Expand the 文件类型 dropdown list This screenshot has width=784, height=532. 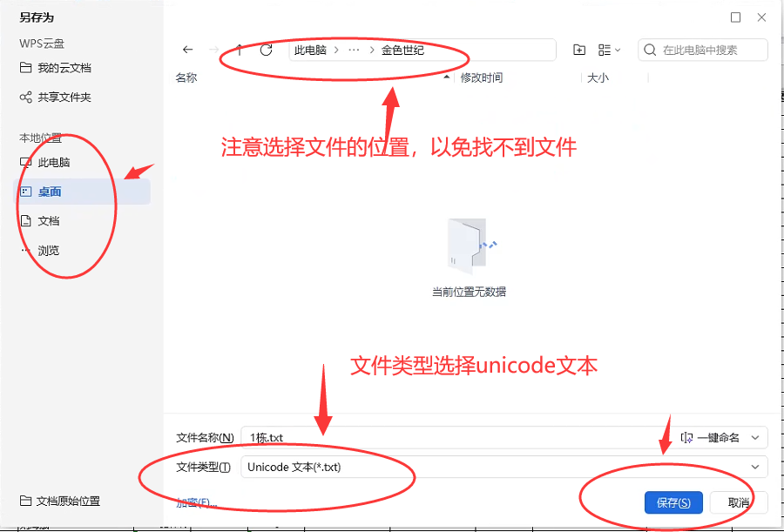754,467
